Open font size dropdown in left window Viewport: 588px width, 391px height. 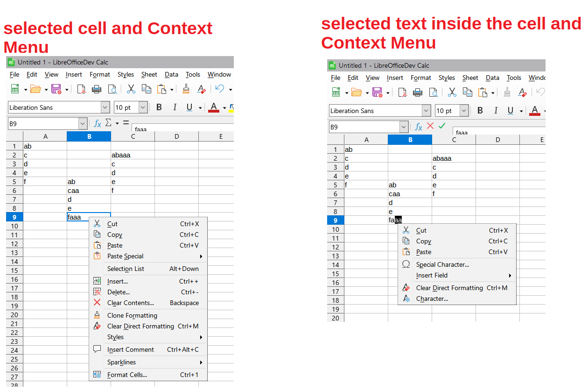[143, 107]
